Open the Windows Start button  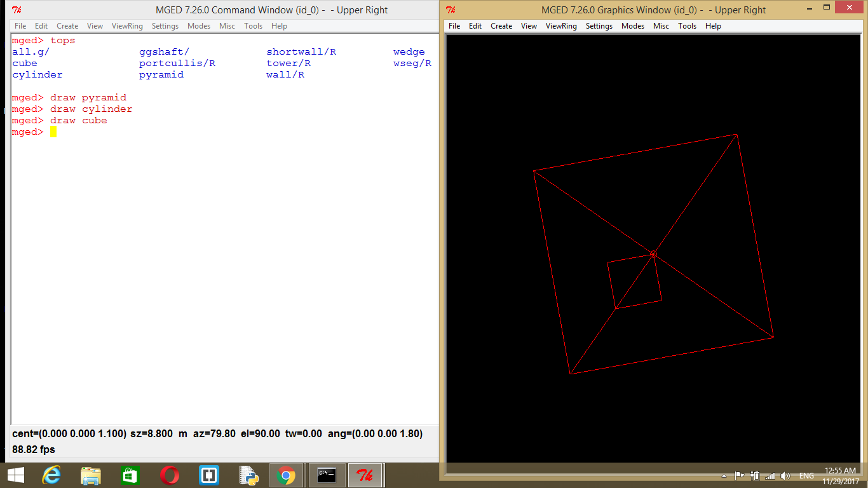click(15, 475)
